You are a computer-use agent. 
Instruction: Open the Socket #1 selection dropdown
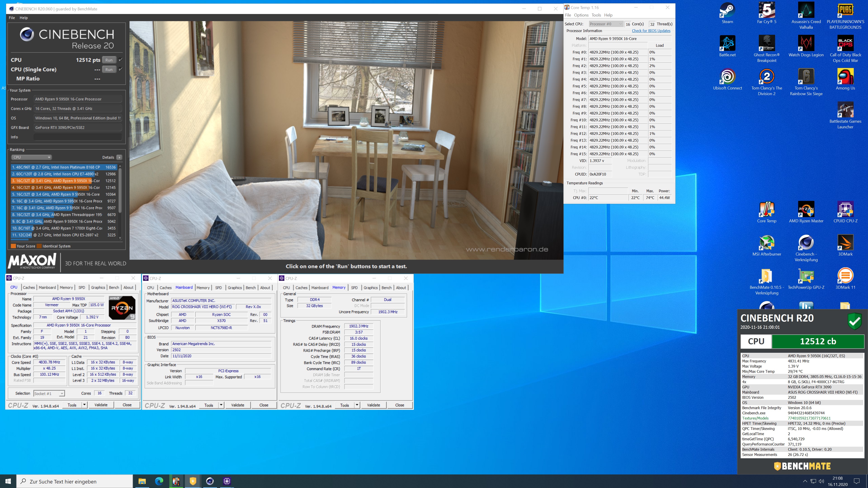pos(49,393)
